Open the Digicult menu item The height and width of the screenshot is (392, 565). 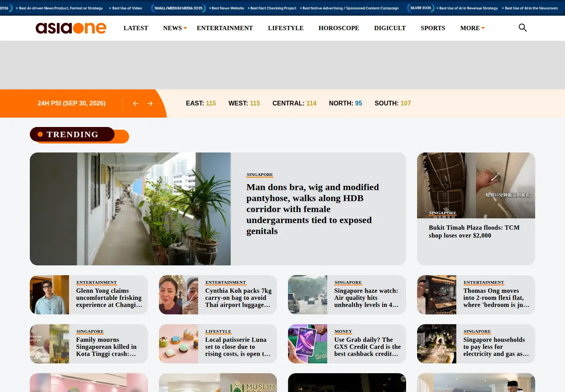pyautogui.click(x=390, y=28)
